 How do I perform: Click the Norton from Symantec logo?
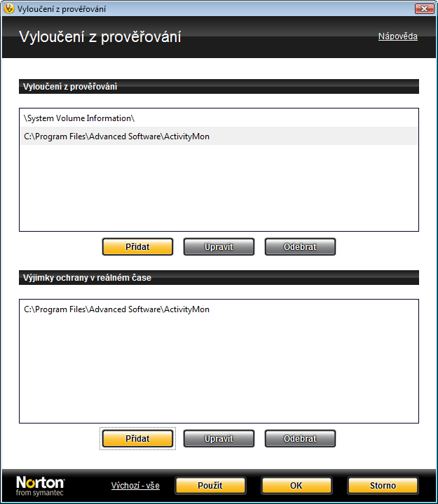pyautogui.click(x=40, y=486)
